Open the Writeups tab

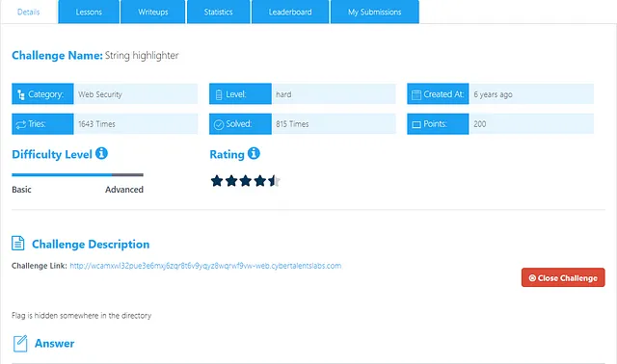[x=152, y=12]
